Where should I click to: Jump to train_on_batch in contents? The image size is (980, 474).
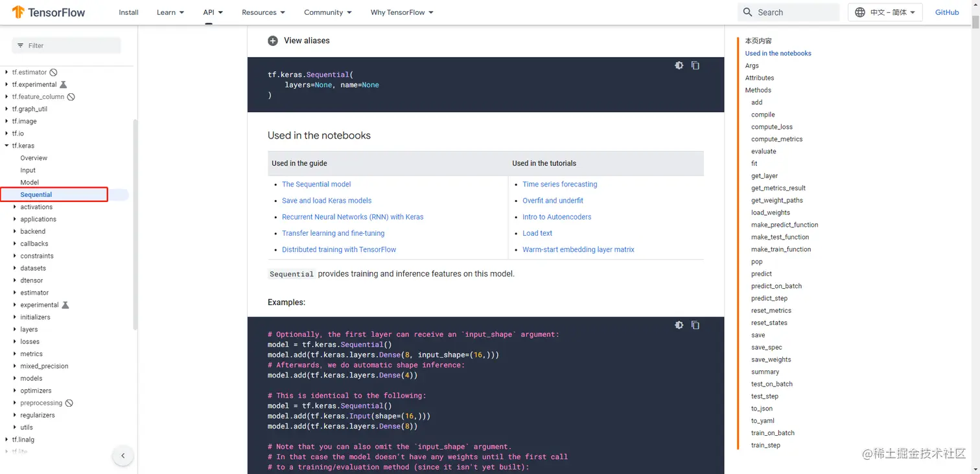pos(773,433)
